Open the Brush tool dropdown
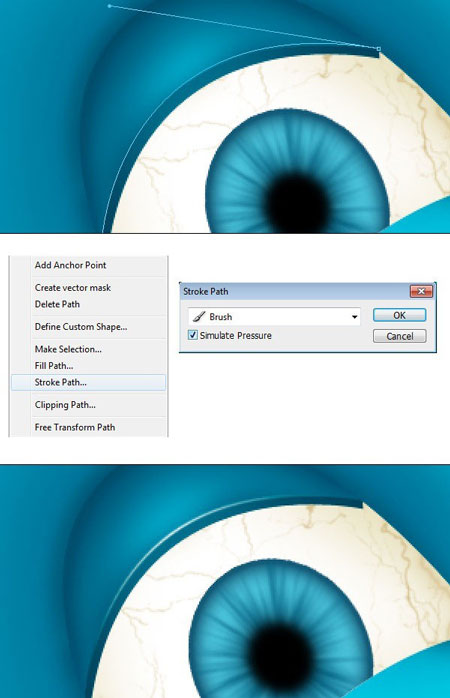 [x=274, y=317]
